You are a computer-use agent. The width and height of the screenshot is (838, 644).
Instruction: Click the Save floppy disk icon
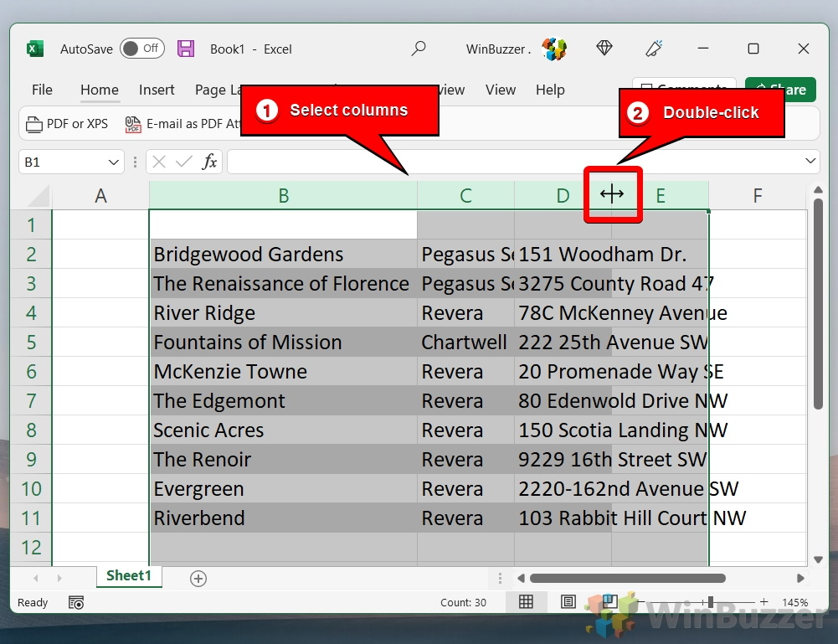click(186, 49)
